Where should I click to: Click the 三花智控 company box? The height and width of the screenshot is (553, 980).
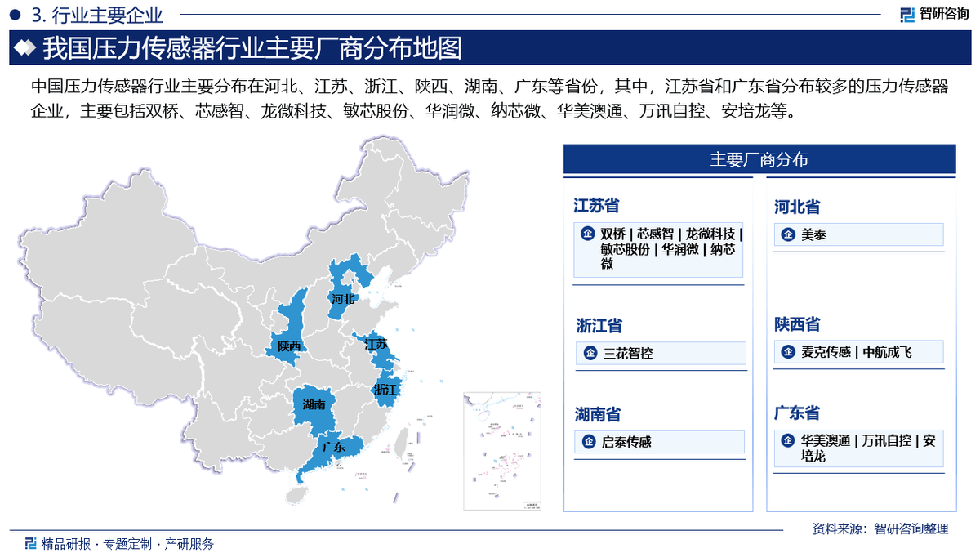pyautogui.click(x=661, y=353)
